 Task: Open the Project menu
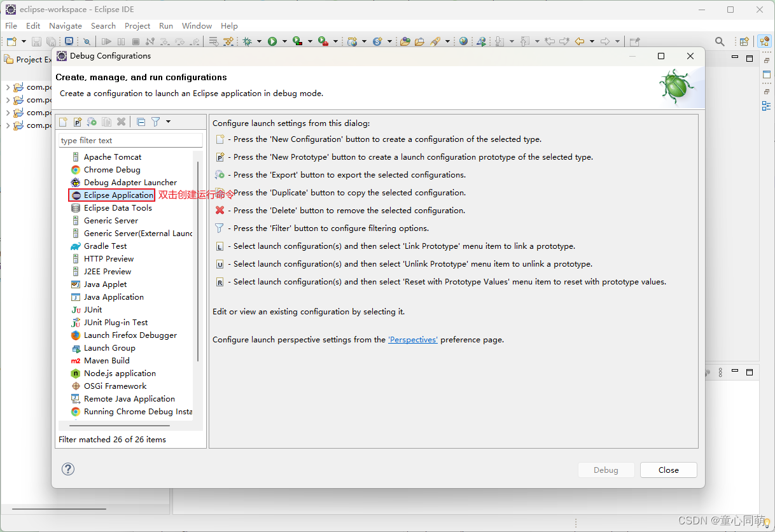coord(137,26)
